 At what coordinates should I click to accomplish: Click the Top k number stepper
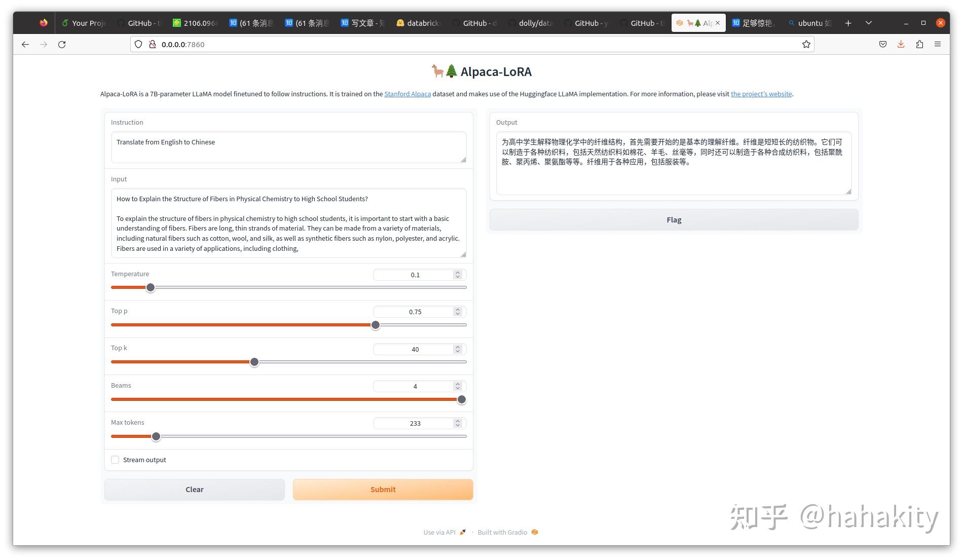tap(458, 349)
